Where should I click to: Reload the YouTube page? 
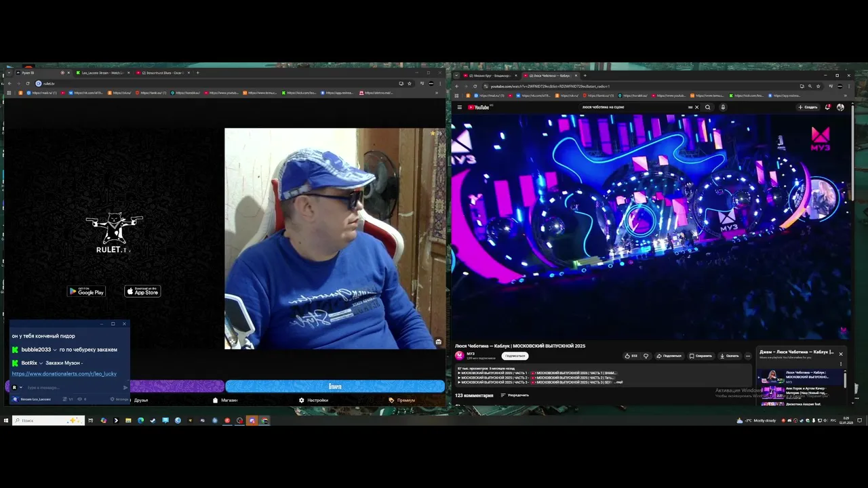pyautogui.click(x=475, y=86)
